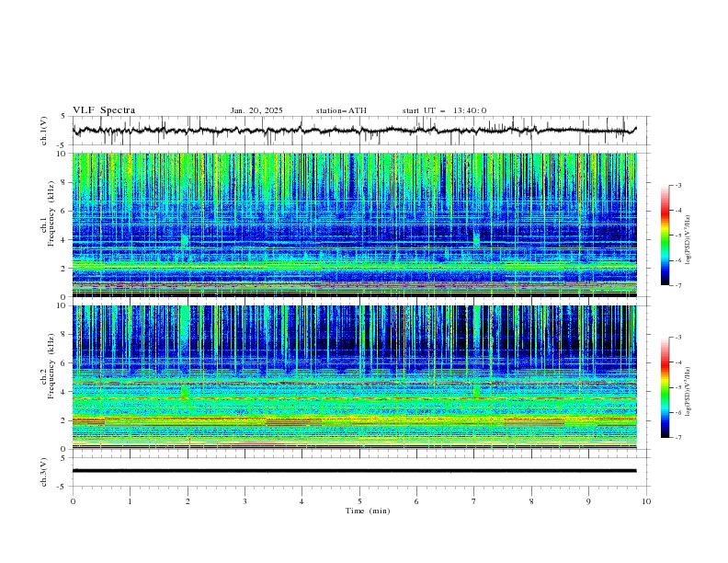Click inside the ch.1 spectrogram panel

(354, 224)
